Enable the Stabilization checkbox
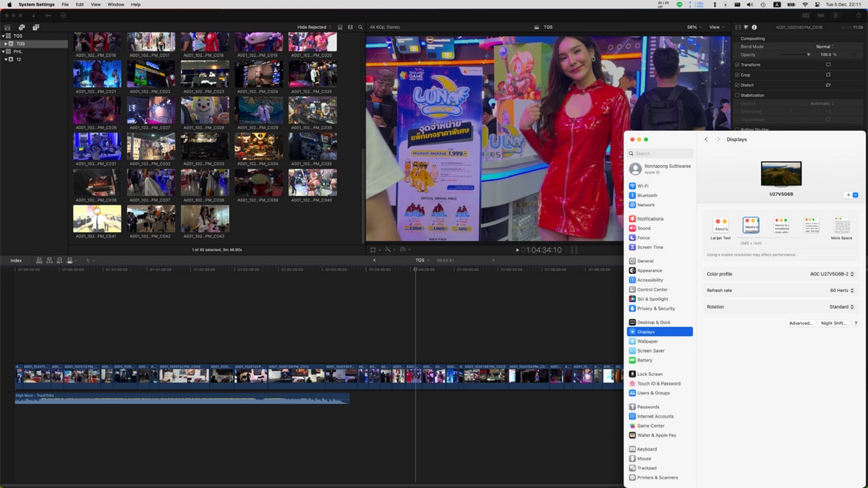 point(737,95)
